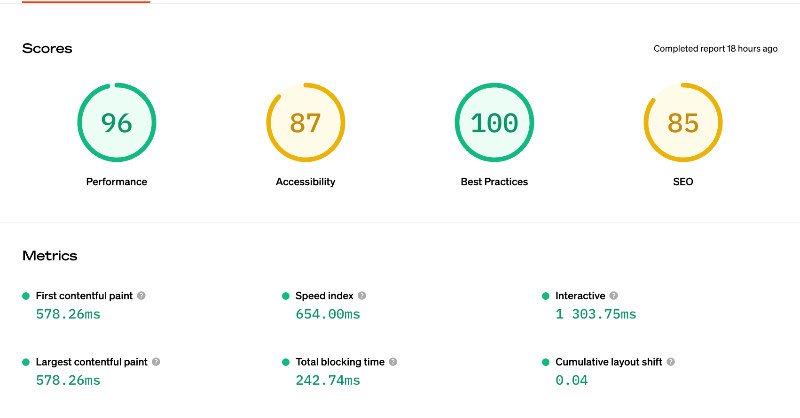This screenshot has width=800, height=418.
Task: Click help icon next to Cumulative layout shift
Action: 671,362
